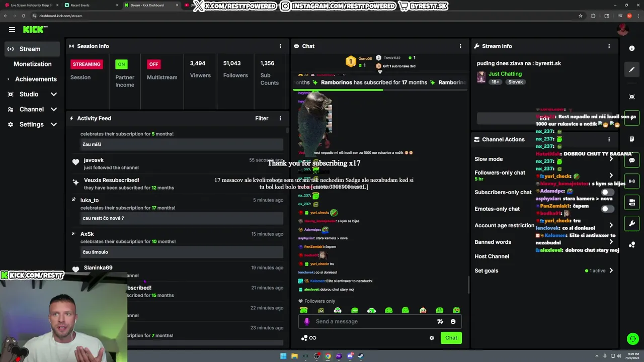Screen dimensions: 644x362
Task: Click the screenshot frame icon in right sidebar
Action: [632, 97]
